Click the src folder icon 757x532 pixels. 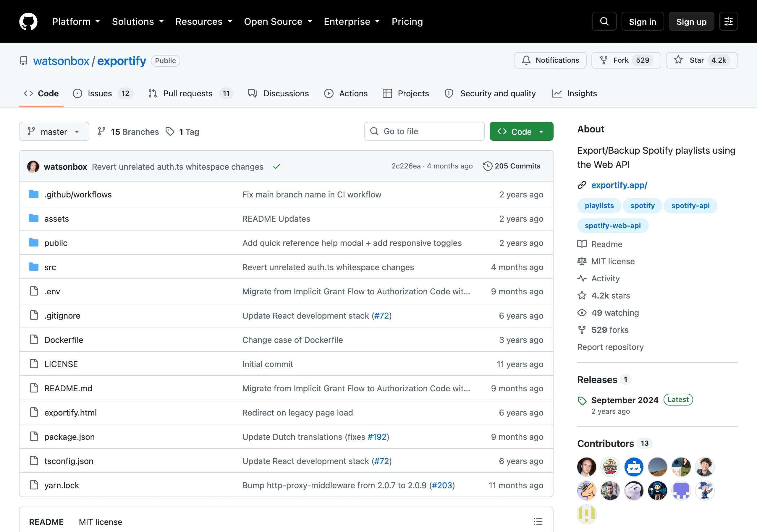(x=34, y=267)
